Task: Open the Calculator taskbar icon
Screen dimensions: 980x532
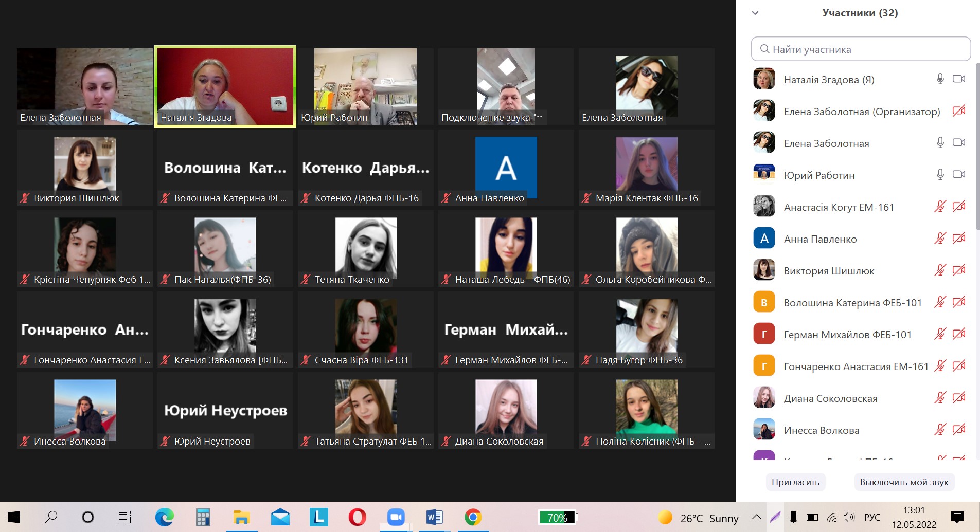Action: [203, 517]
